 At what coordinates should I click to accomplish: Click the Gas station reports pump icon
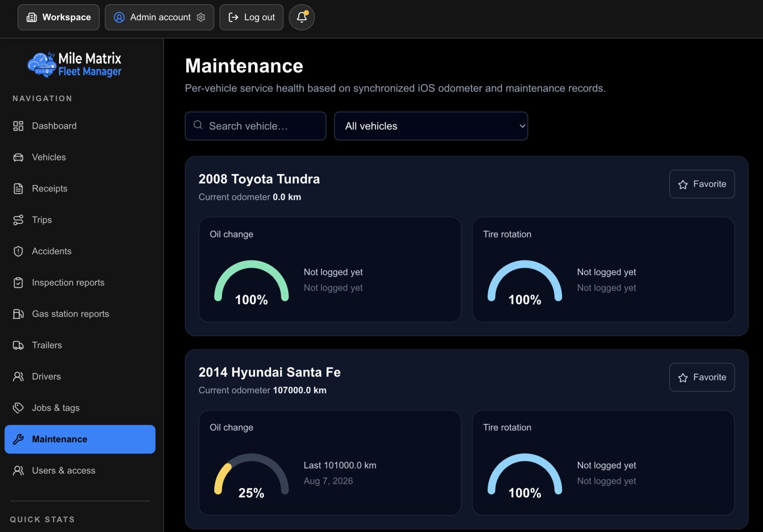(18, 314)
